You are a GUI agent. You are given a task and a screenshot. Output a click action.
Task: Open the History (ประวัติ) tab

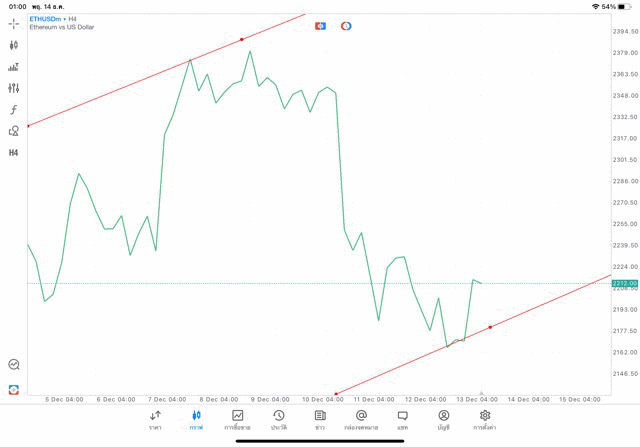(278, 420)
